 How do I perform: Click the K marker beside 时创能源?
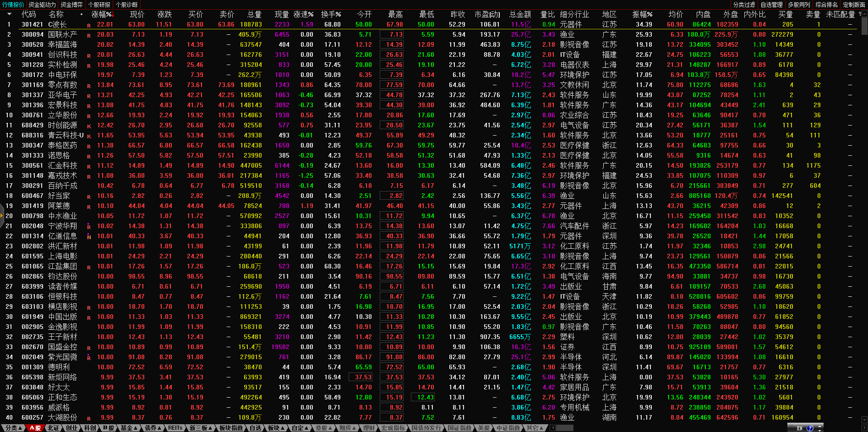click(x=89, y=126)
